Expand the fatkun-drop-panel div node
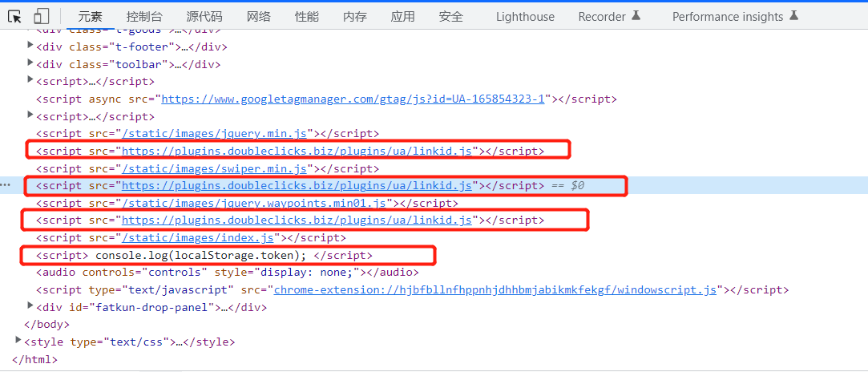The image size is (868, 372). (x=30, y=305)
